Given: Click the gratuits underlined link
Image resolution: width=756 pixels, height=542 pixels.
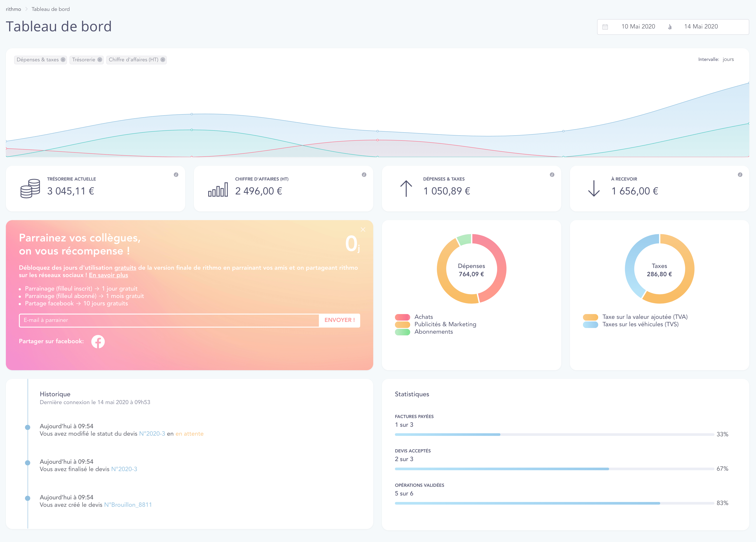Looking at the screenshot, I should (125, 268).
